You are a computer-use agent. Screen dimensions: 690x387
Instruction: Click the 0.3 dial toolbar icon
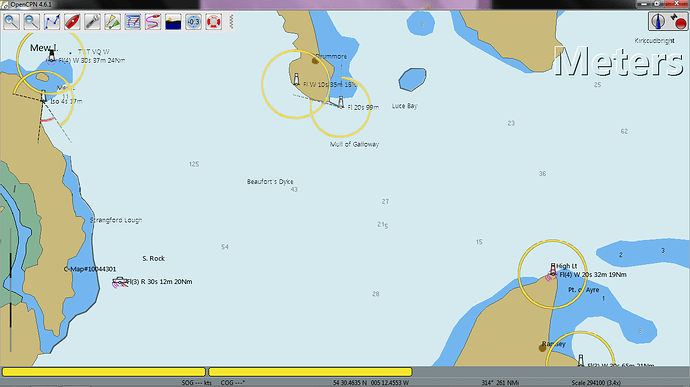click(194, 22)
